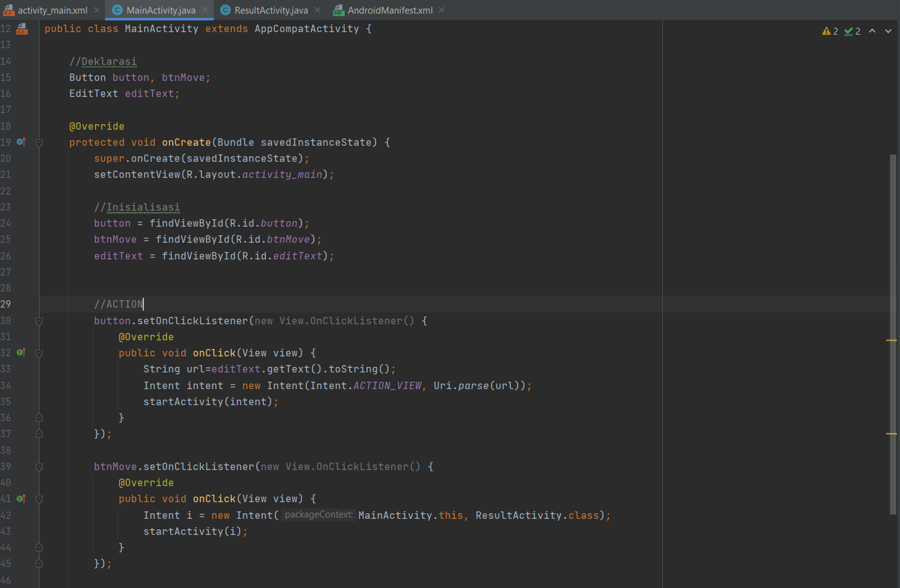Viewport: 900px width, 588px height.
Task: Collapse the btnMove listener fold arrow at line 39
Action: [x=39, y=466]
